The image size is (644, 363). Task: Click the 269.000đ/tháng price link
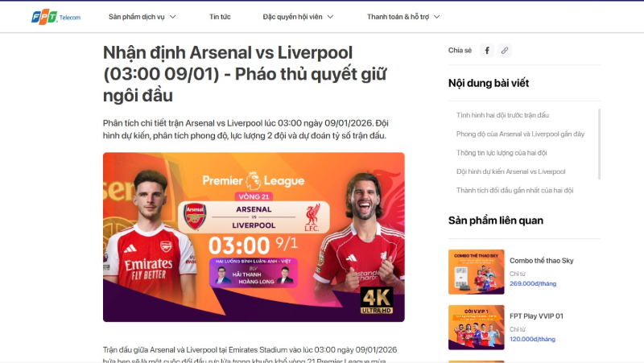click(533, 284)
